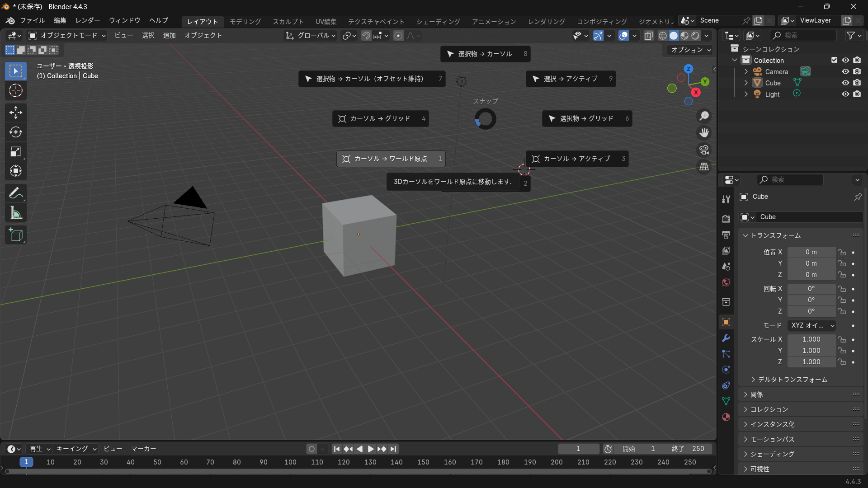
Task: Uncheck the Collection exclude checkbox
Action: point(834,60)
